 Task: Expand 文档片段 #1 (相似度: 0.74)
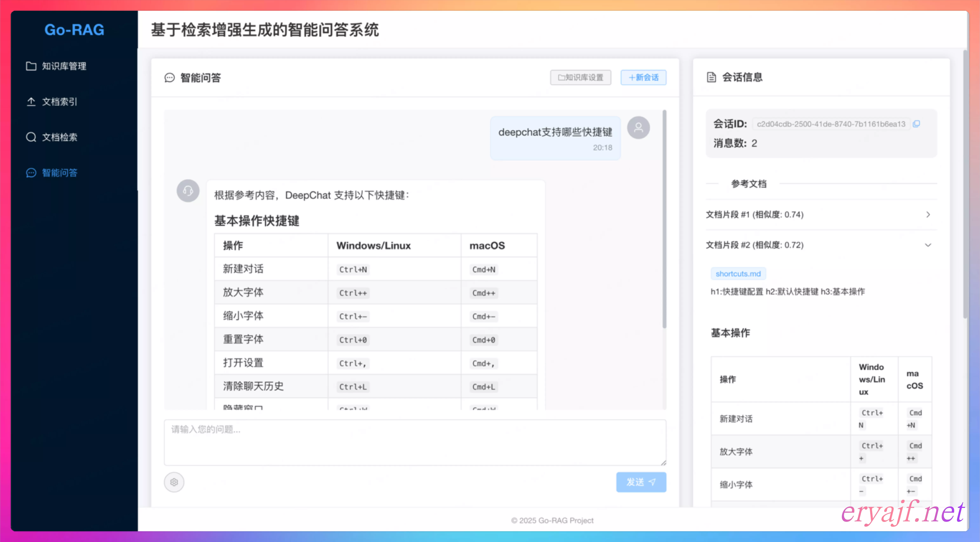click(x=821, y=215)
